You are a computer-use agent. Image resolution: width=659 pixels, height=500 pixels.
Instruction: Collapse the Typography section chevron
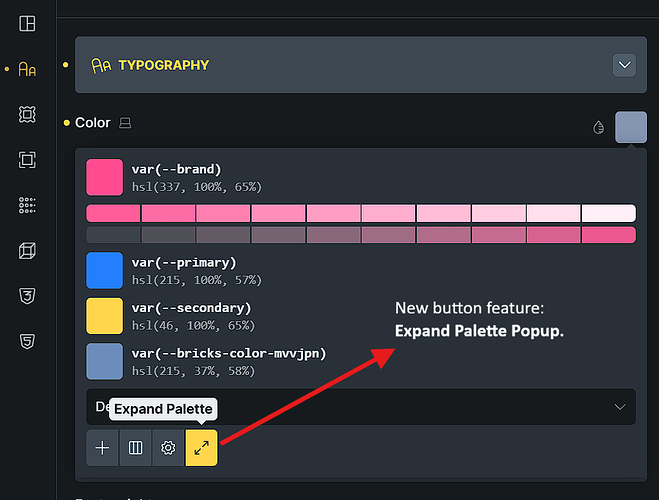pyautogui.click(x=625, y=65)
